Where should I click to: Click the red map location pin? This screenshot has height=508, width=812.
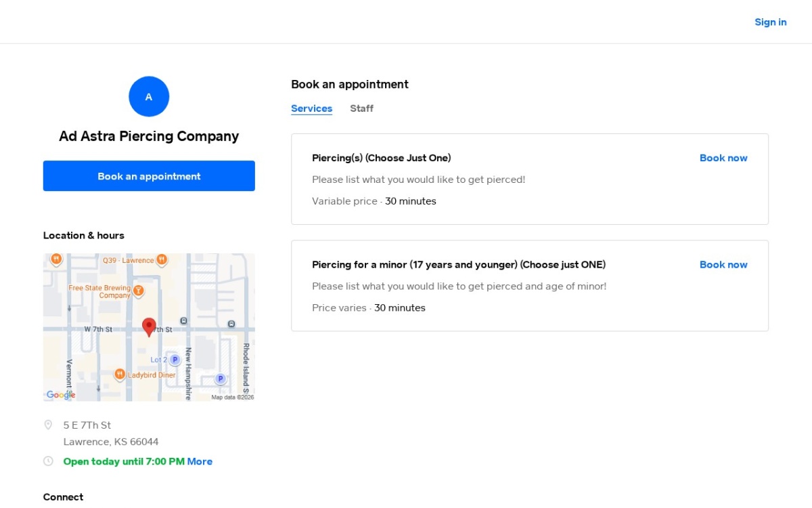click(149, 327)
